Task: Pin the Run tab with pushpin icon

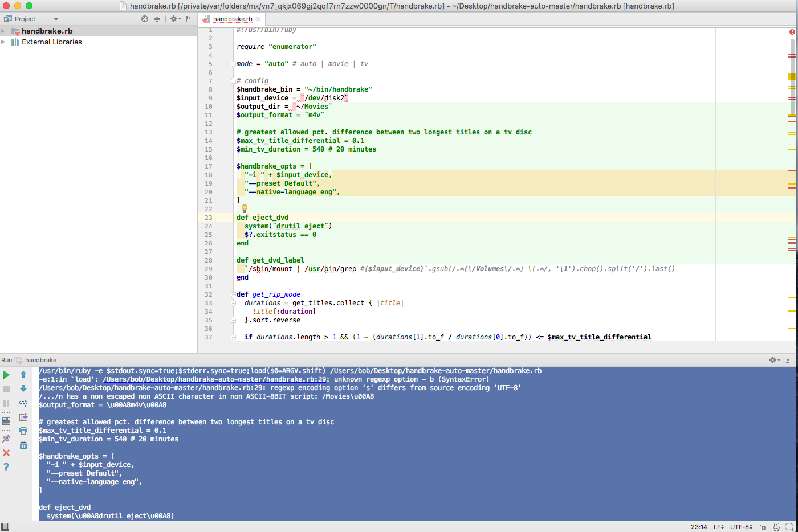Action: (x=6, y=439)
